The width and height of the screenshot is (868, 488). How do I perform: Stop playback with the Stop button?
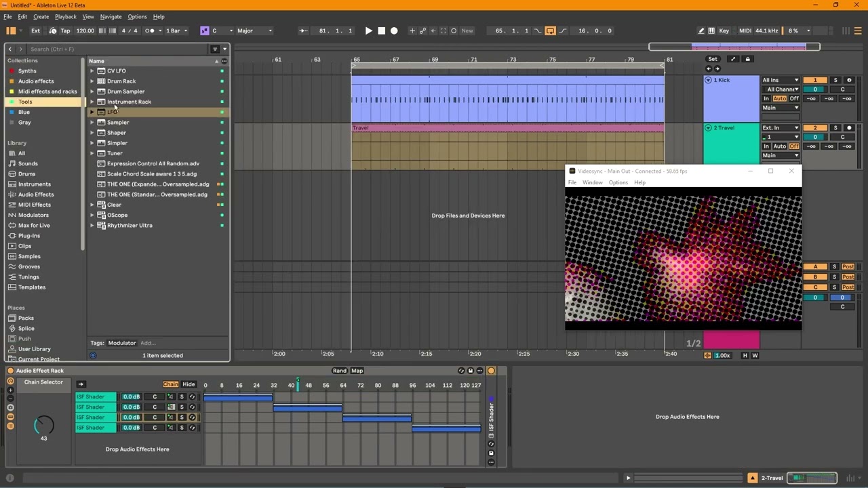click(381, 30)
